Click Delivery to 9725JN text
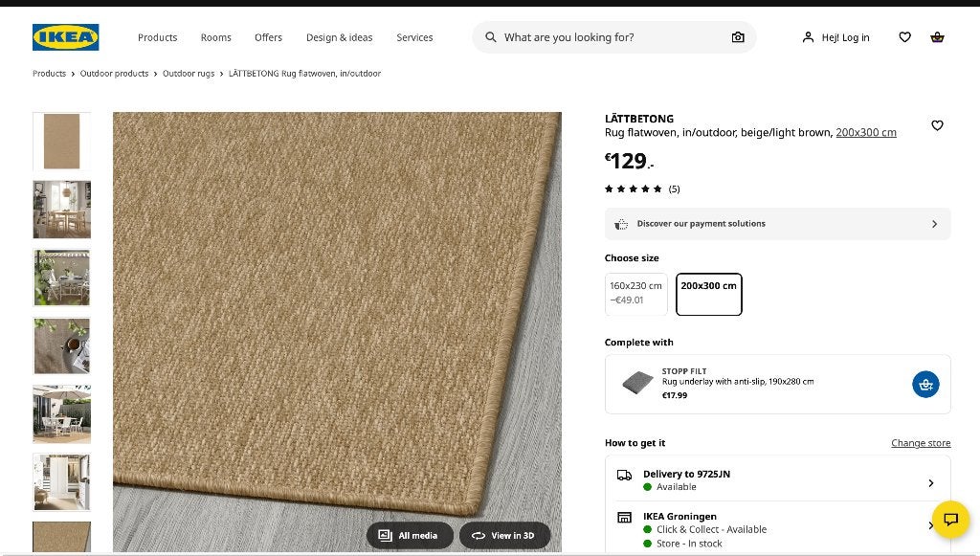The image size is (980, 556). (x=686, y=474)
